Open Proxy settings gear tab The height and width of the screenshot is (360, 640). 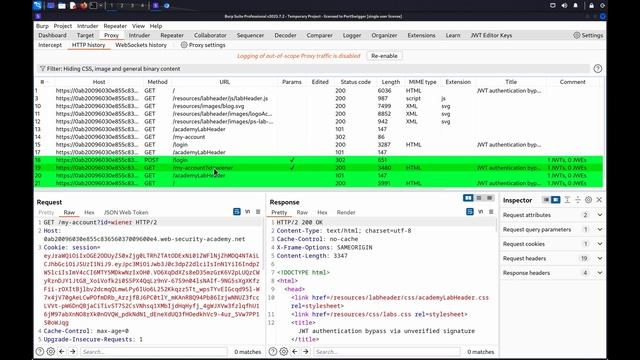[x=203, y=45]
